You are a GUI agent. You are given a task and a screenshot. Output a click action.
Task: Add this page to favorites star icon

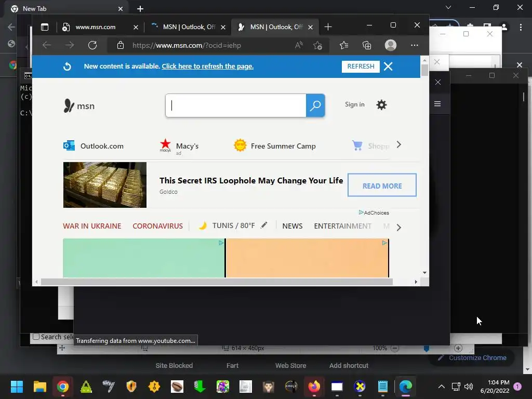[x=317, y=45]
